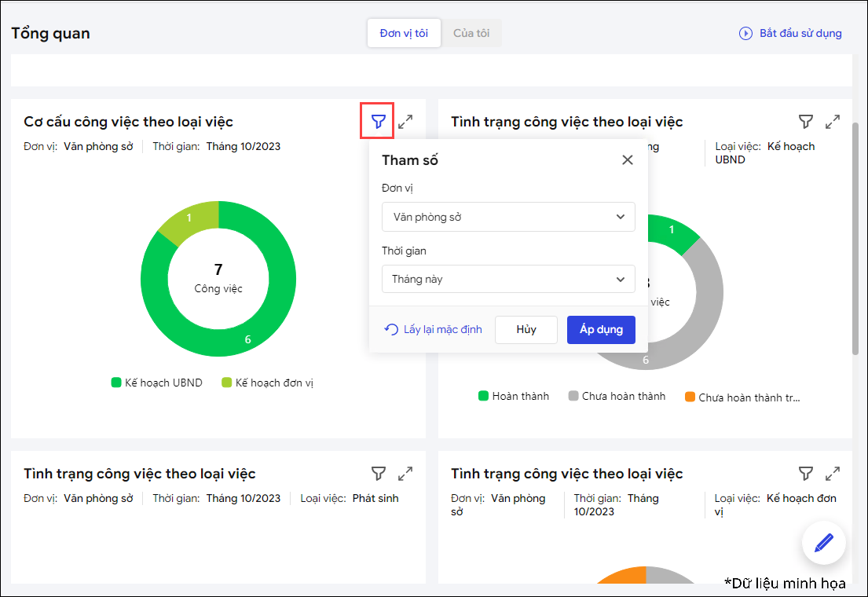Image resolution: width=868 pixels, height=597 pixels.
Task: Switch to the Đơn vị tôi tab
Action: click(404, 33)
